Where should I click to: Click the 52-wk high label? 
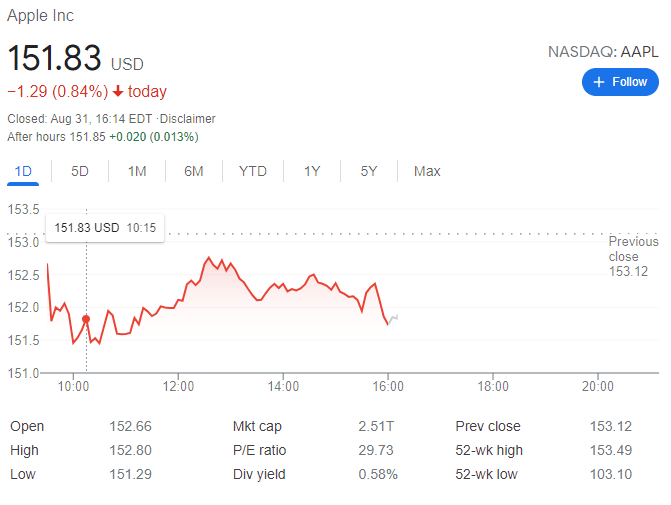coord(489,450)
